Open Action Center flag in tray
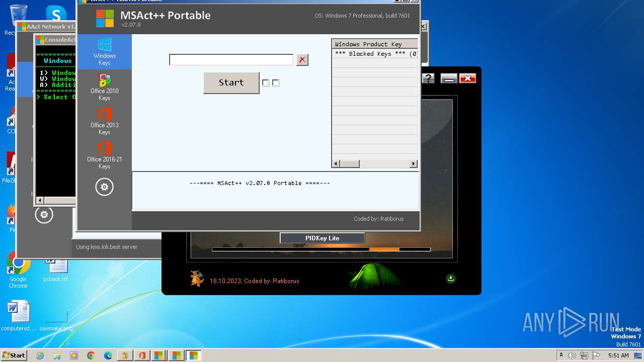 pos(595,355)
